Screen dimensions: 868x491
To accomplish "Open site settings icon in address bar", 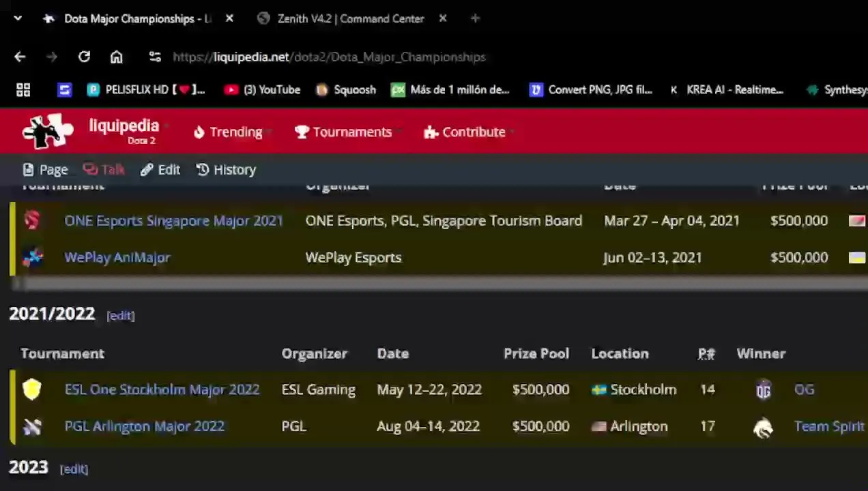I will tap(155, 57).
